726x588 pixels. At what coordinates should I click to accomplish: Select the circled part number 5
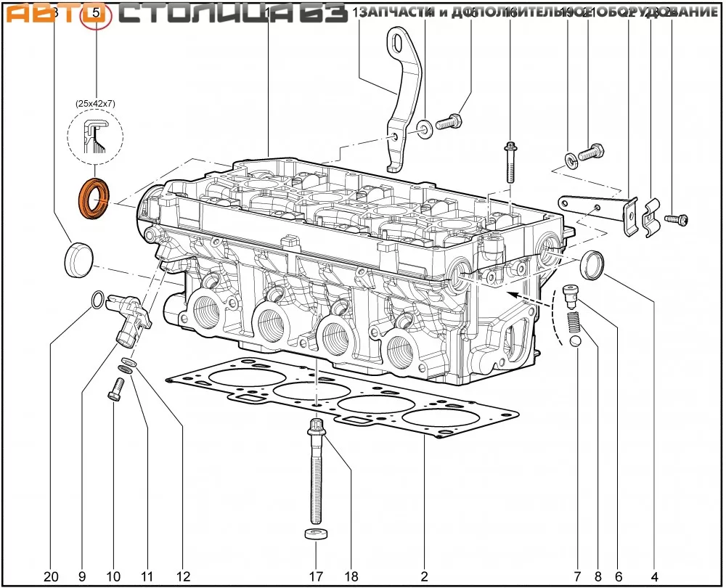coord(95,13)
